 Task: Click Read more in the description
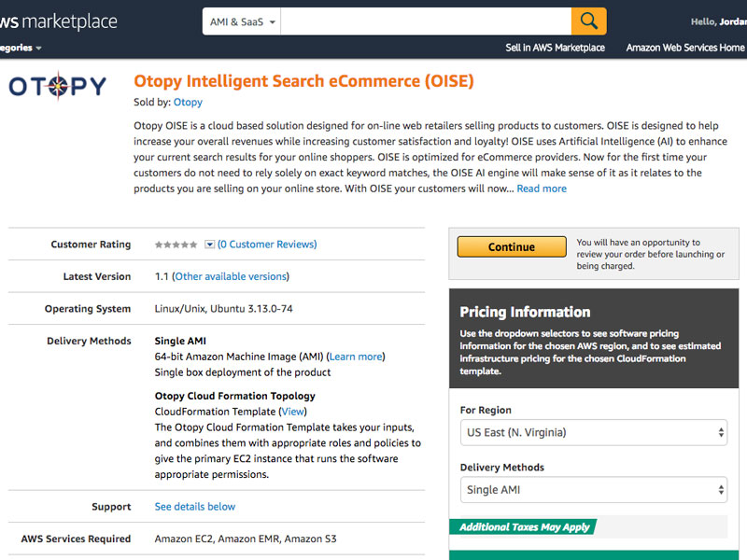[542, 189]
